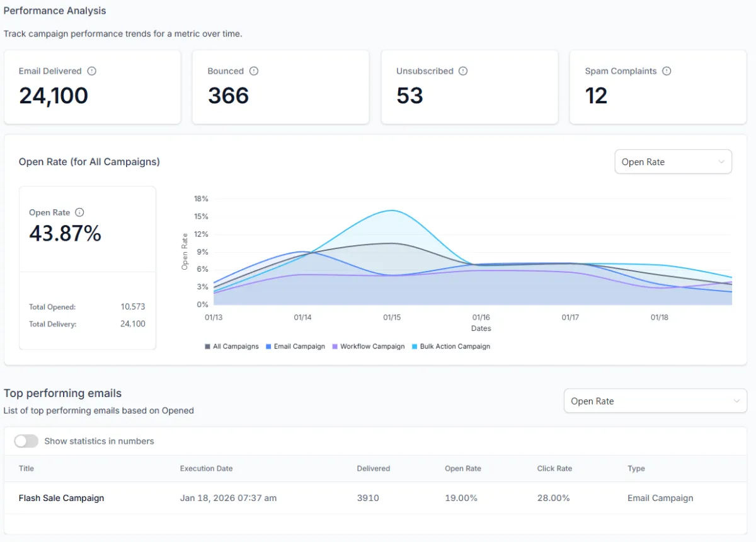Click the 01/18 date label on chart axis

point(660,318)
